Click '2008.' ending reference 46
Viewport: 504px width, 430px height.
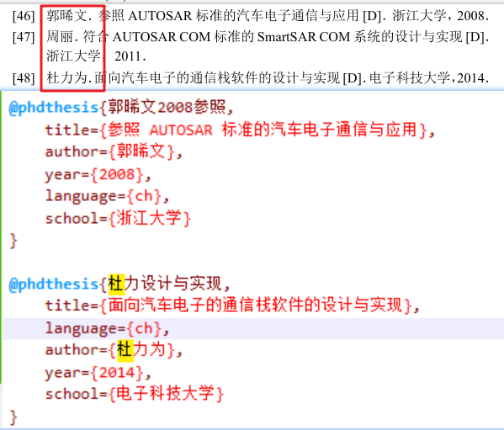[x=473, y=15]
